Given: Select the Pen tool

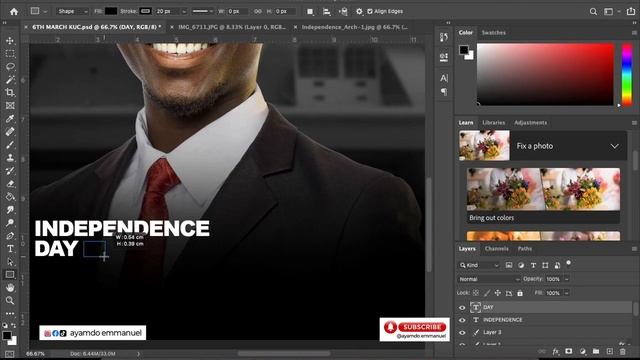Looking at the screenshot, I should [10, 236].
